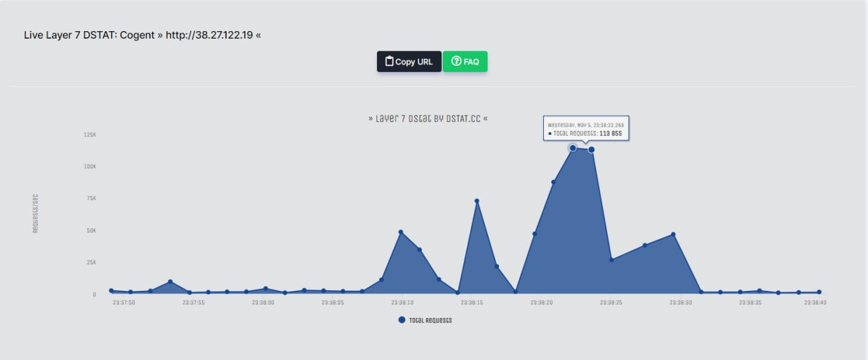The width and height of the screenshot is (868, 360).
Task: Click the small bump point before 23:37:55
Action: point(170,281)
